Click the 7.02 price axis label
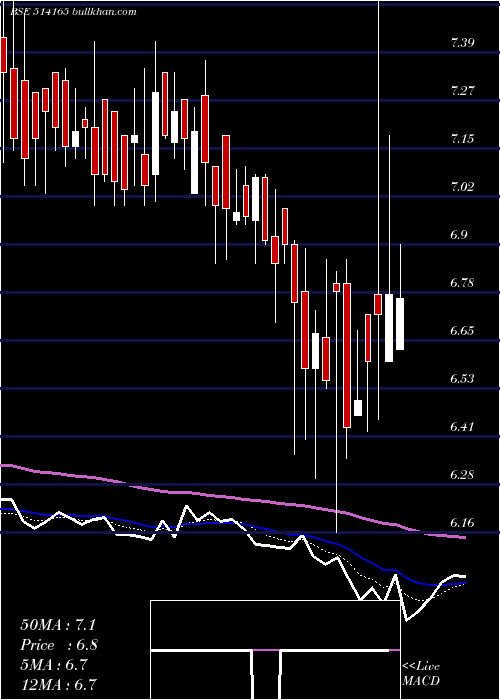Viewport: 500px width, 700px height. click(x=462, y=187)
